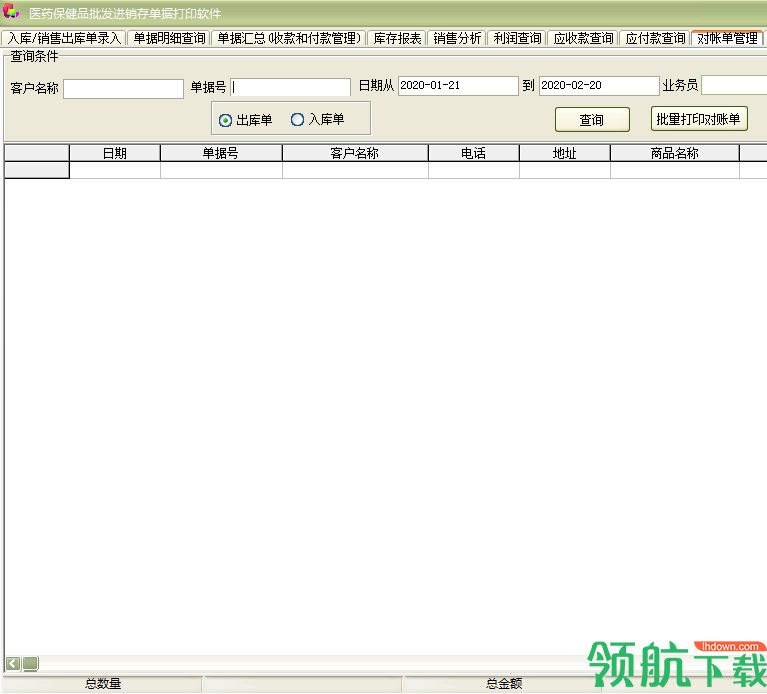Viewport: 767px width, 694px height.
Task: Click into the 单据号 text box
Action: 291,88
